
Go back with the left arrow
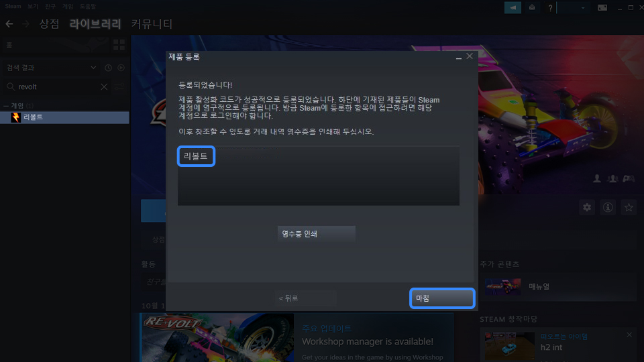coord(9,24)
